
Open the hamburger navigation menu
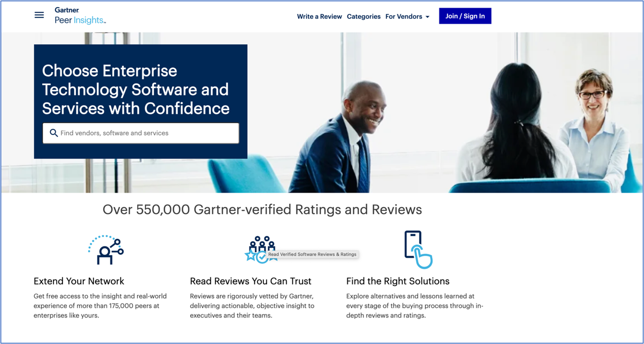tap(39, 15)
